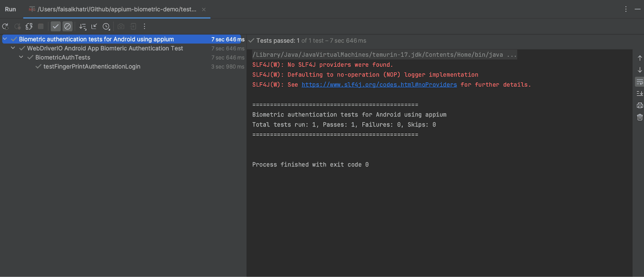The width and height of the screenshot is (644, 277).
Task: Collapse WebDriverIO Android App node
Action: point(13,48)
